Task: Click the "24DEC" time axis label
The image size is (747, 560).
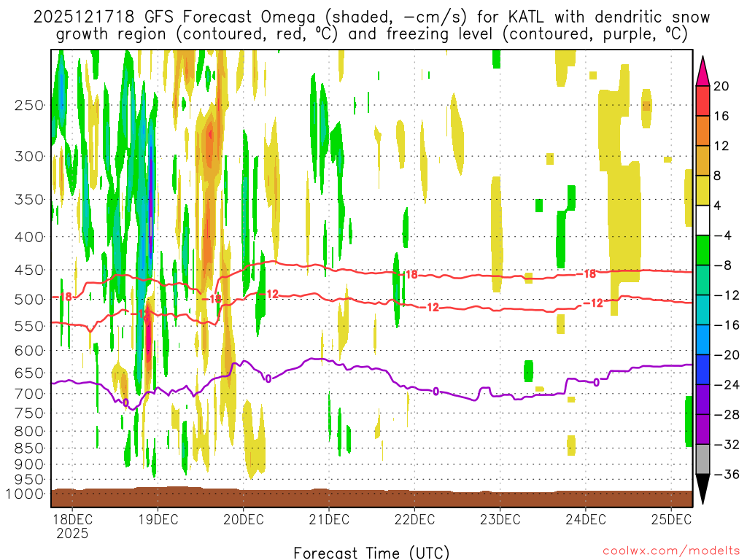Action: 586,519
